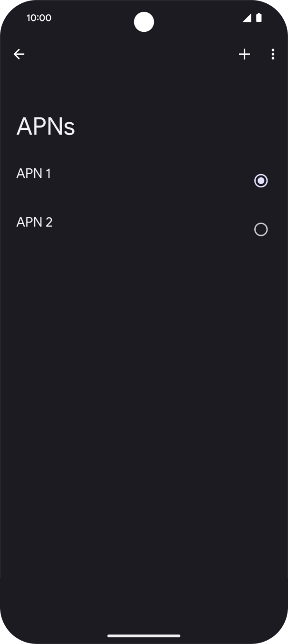Open APN 2 settings by its name
This screenshot has width=288, height=644.
pos(35,222)
